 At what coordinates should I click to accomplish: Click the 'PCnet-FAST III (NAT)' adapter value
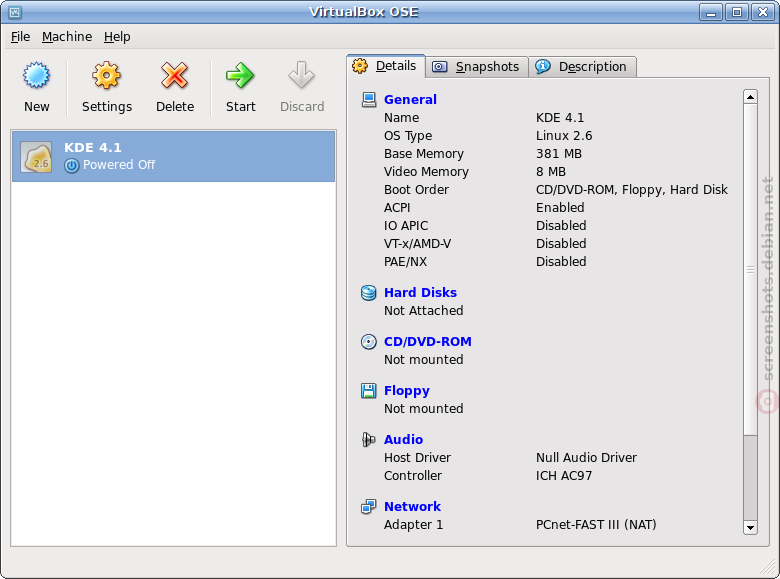coord(596,525)
